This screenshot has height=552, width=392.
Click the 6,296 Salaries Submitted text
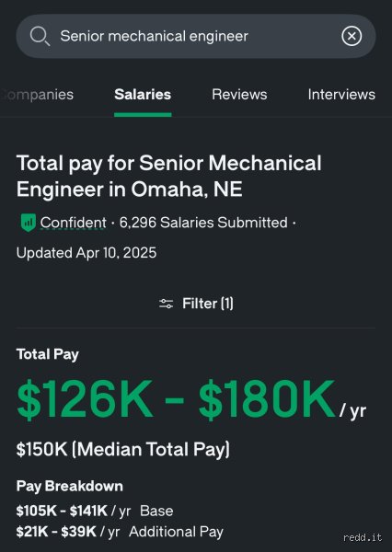click(203, 223)
